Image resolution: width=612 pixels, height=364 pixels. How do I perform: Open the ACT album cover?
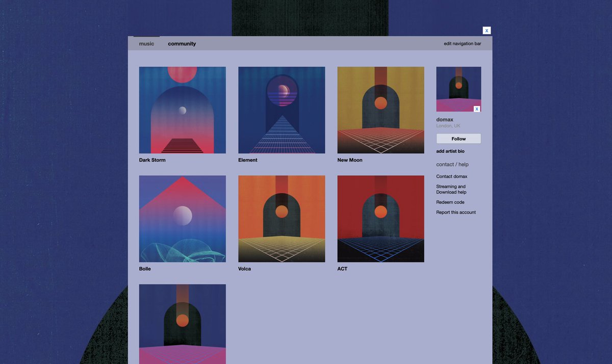click(380, 219)
